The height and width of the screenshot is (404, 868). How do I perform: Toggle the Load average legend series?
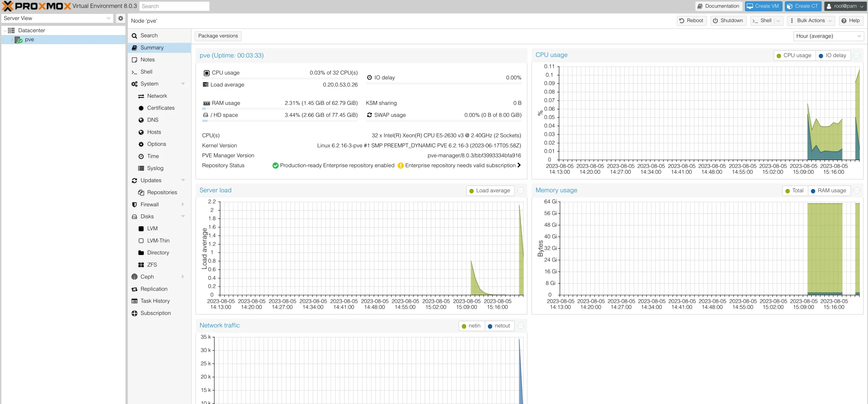tap(490, 191)
